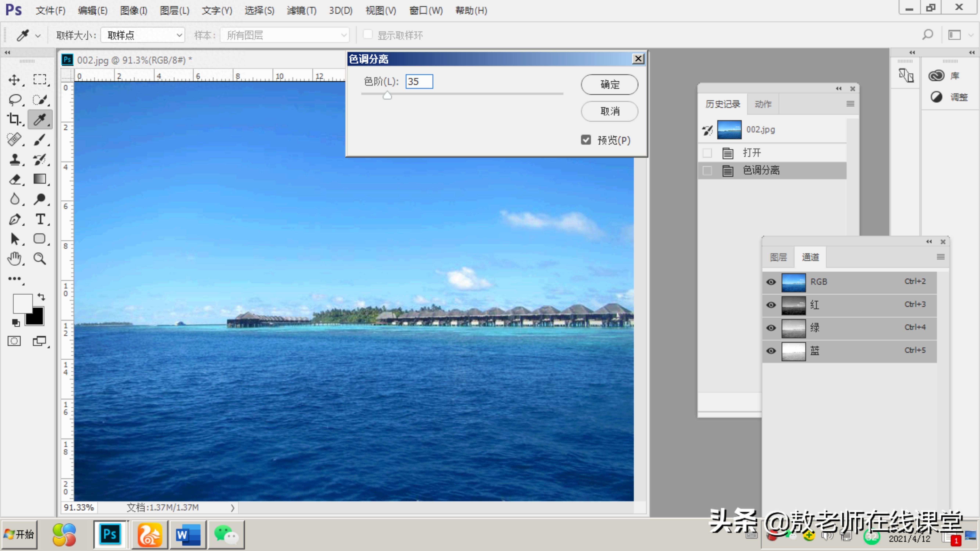
Task: Select the Quick Selection tool
Action: point(40,100)
